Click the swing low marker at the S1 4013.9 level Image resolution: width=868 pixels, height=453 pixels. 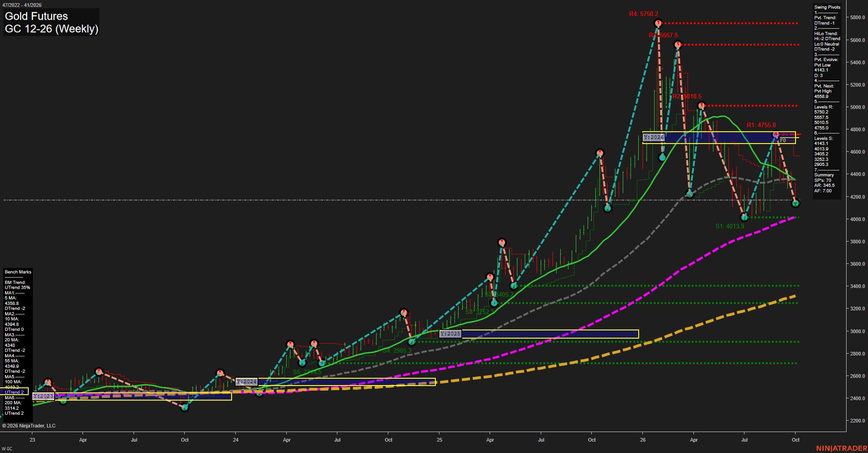744,217
